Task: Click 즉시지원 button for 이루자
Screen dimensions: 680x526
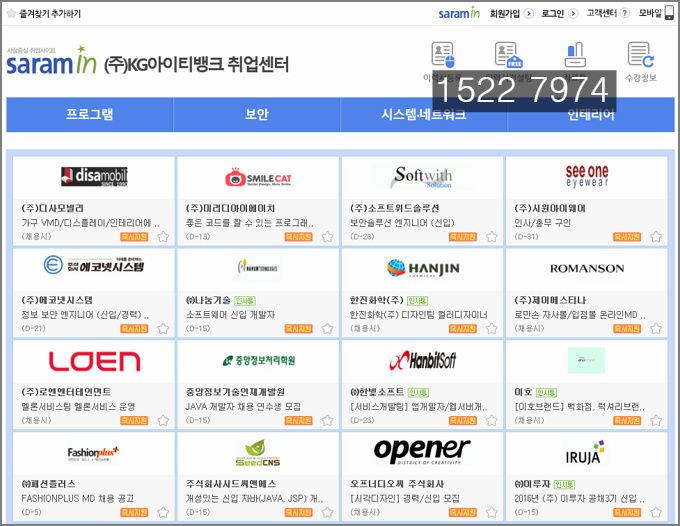Action: tap(627, 513)
